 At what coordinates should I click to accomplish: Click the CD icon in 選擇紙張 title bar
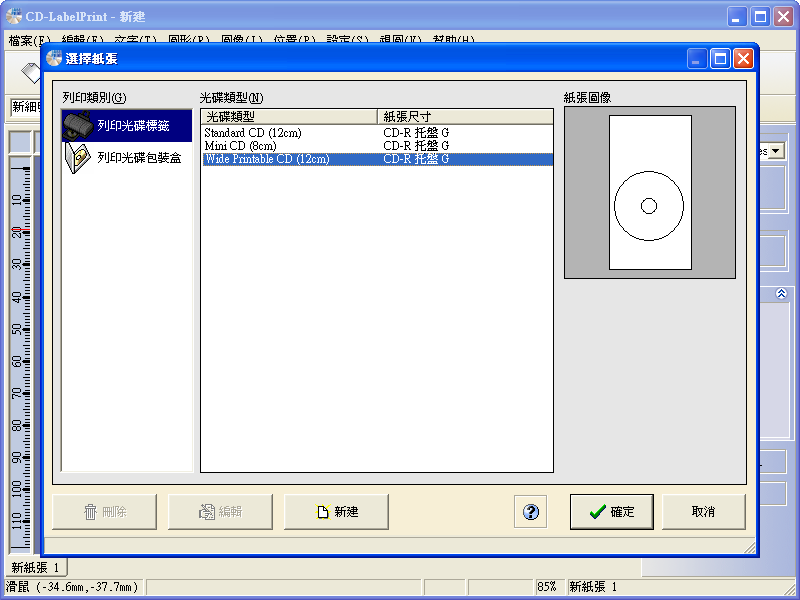pos(54,59)
